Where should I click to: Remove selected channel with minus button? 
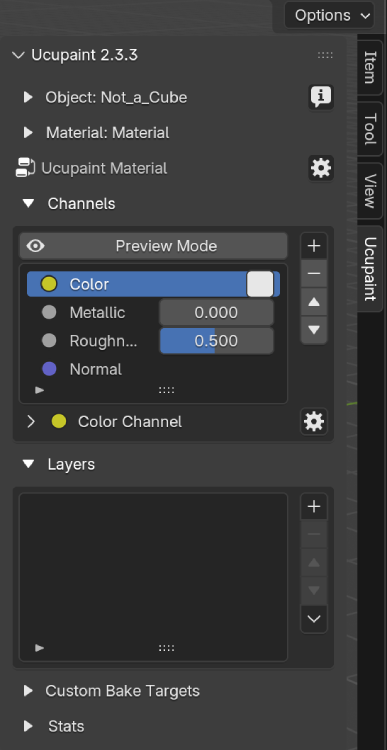(314, 274)
